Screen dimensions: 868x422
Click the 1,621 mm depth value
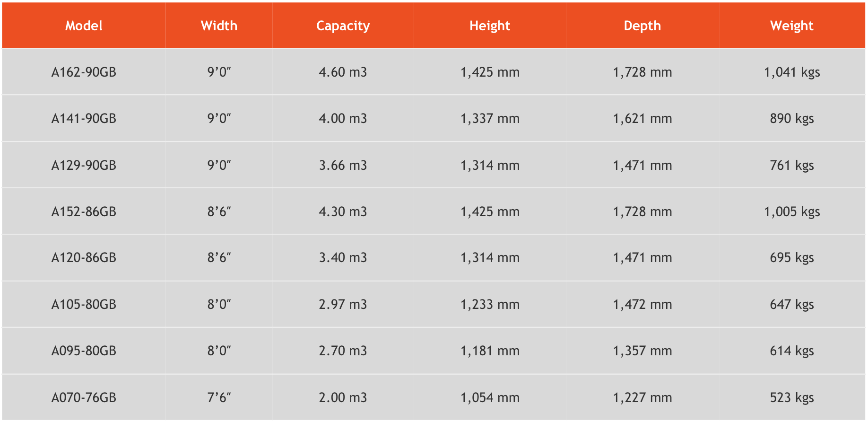(x=642, y=118)
